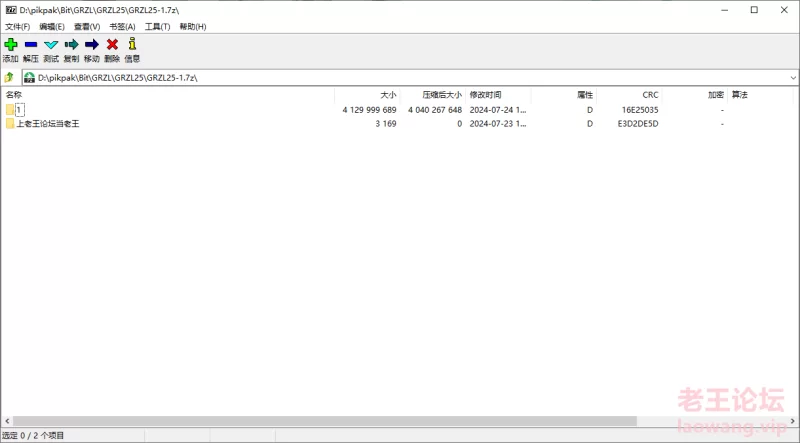800x443 pixels.
Task: Click packed size 4 040 267 648
Action: point(435,110)
